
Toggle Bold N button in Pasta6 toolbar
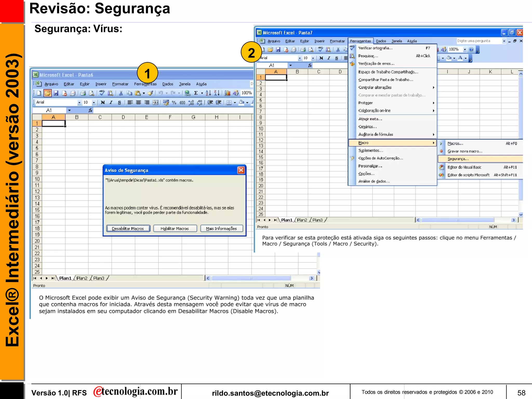[x=103, y=103]
